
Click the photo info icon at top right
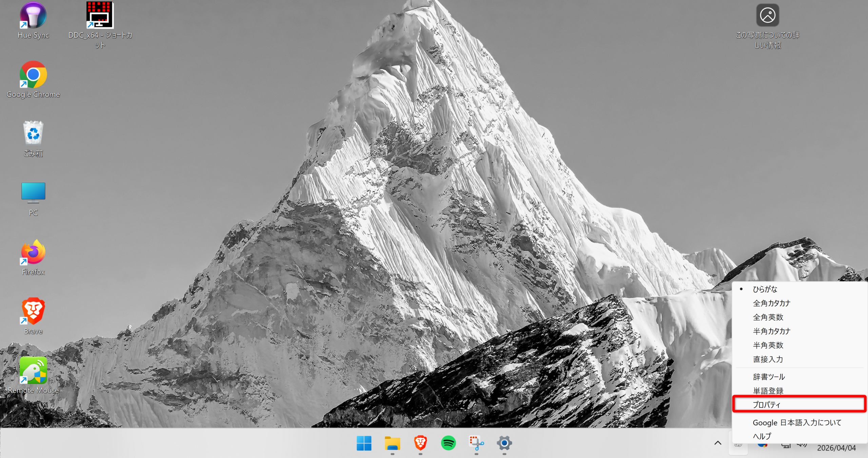click(767, 16)
